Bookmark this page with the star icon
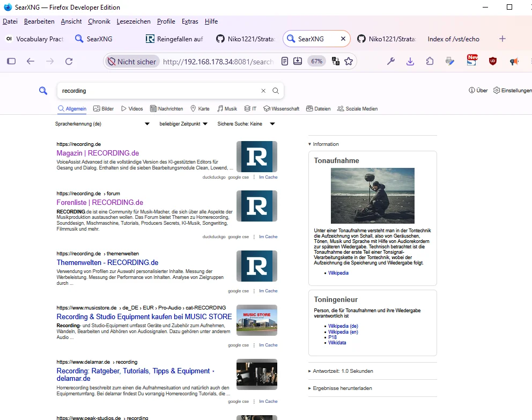Image resolution: width=532 pixels, height=420 pixels. click(349, 61)
